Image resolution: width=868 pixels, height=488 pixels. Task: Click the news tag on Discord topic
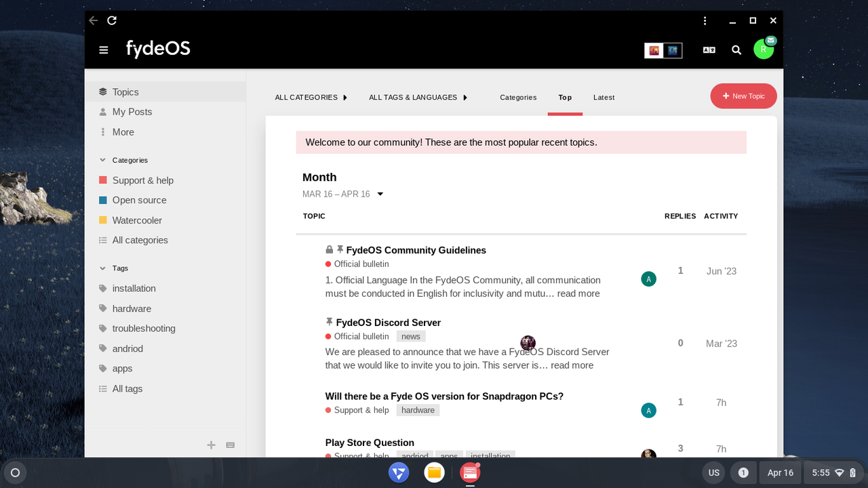coord(411,337)
